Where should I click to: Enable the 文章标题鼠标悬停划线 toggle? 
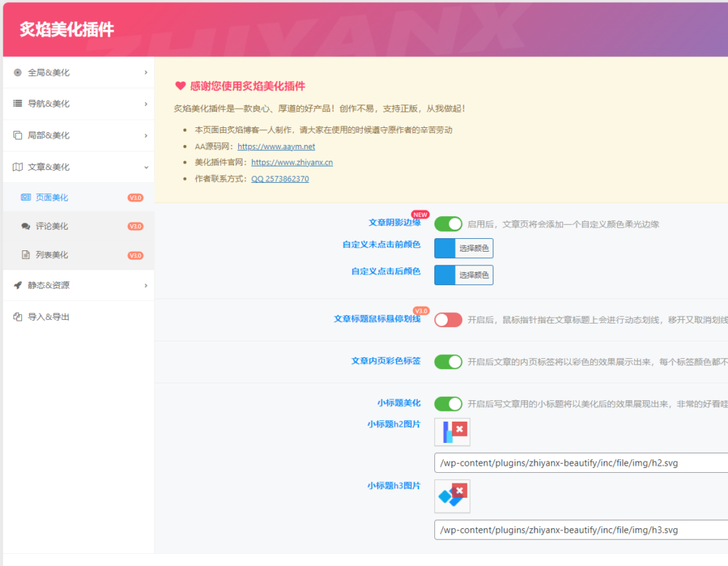pyautogui.click(x=448, y=320)
